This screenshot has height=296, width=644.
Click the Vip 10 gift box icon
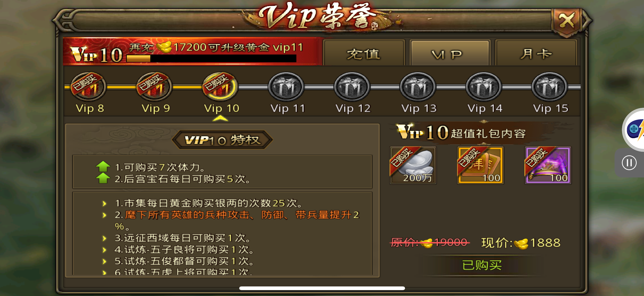(220, 87)
